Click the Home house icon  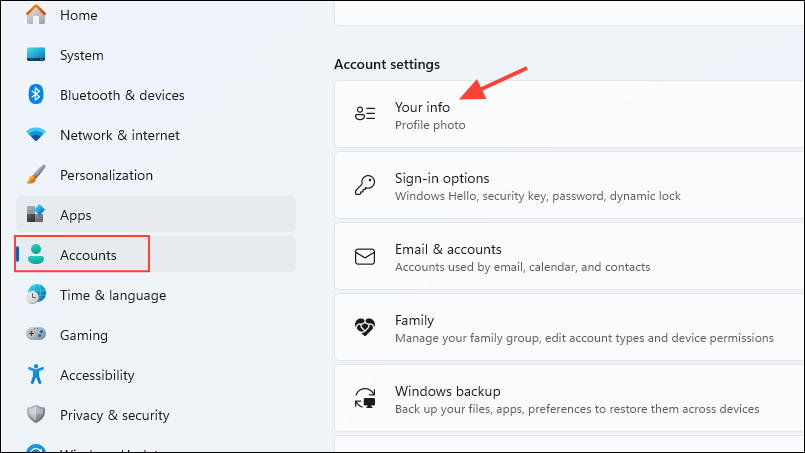coord(36,15)
